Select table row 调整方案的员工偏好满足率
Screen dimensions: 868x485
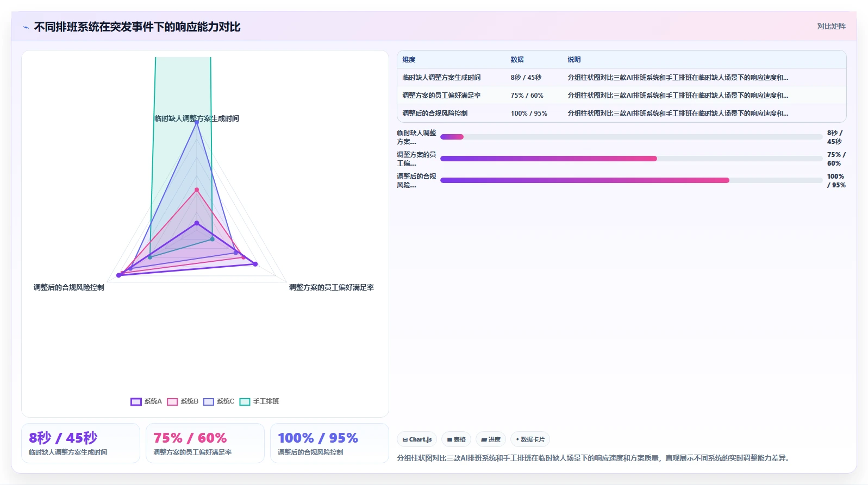pyautogui.click(x=621, y=96)
